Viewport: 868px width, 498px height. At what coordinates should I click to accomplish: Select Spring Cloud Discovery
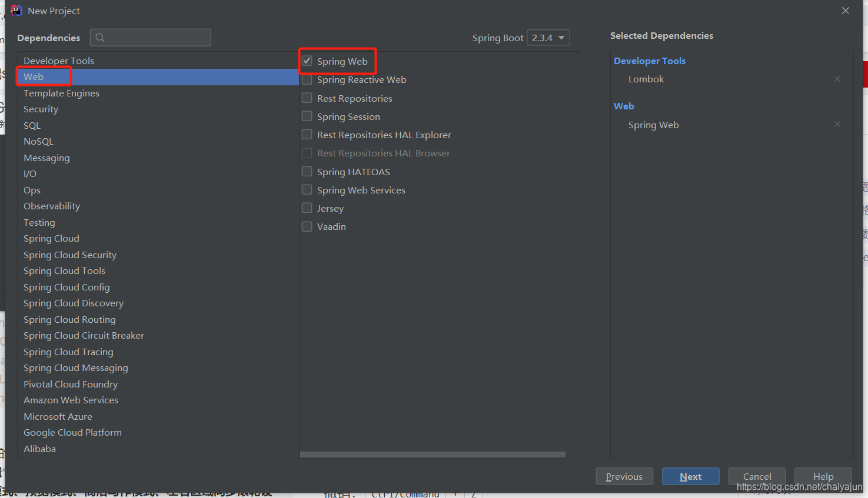tap(158, 303)
